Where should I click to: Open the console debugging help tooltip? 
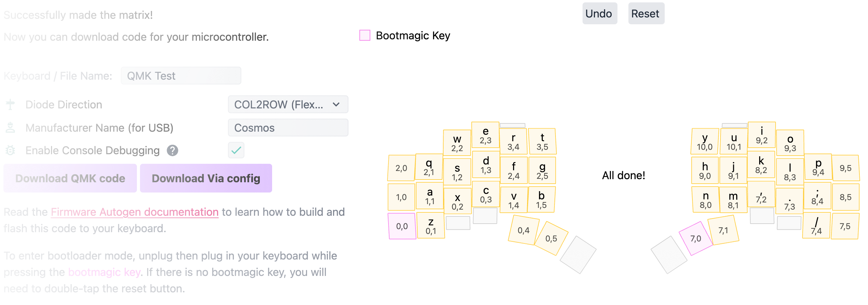[173, 150]
